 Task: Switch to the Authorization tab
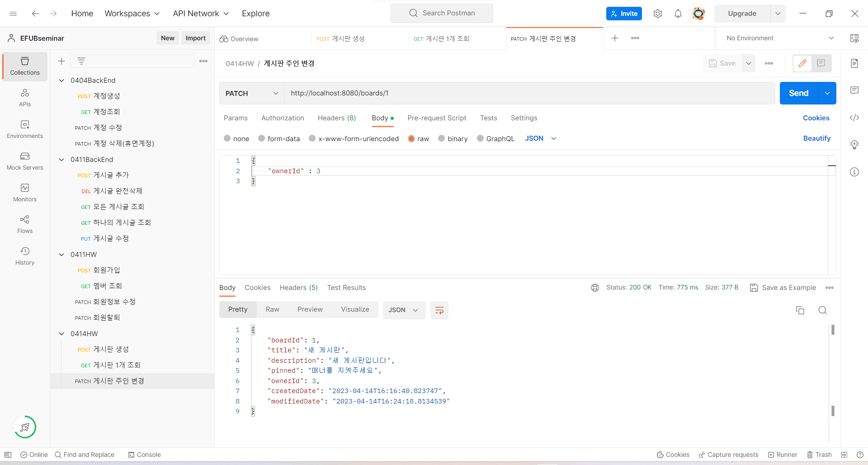[x=283, y=118]
